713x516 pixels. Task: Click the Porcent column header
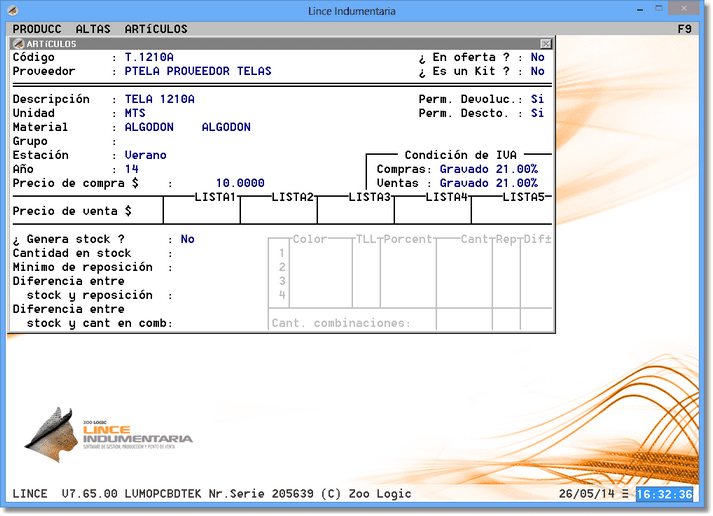(x=408, y=239)
